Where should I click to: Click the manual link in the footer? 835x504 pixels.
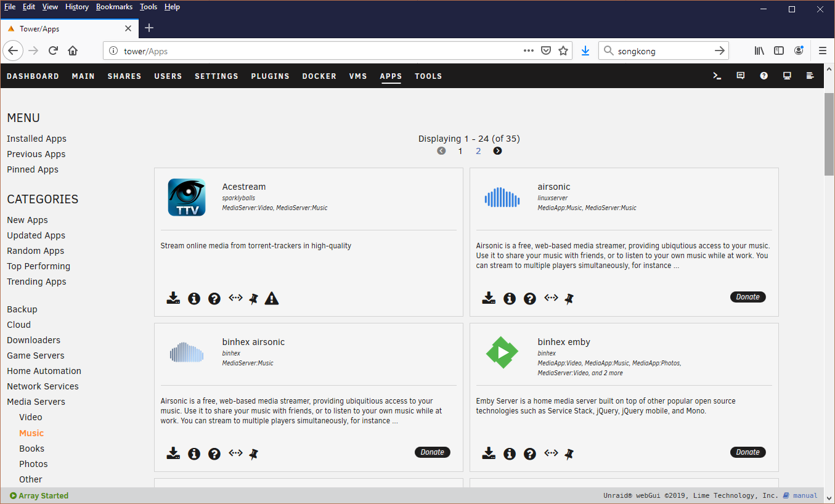tap(805, 495)
